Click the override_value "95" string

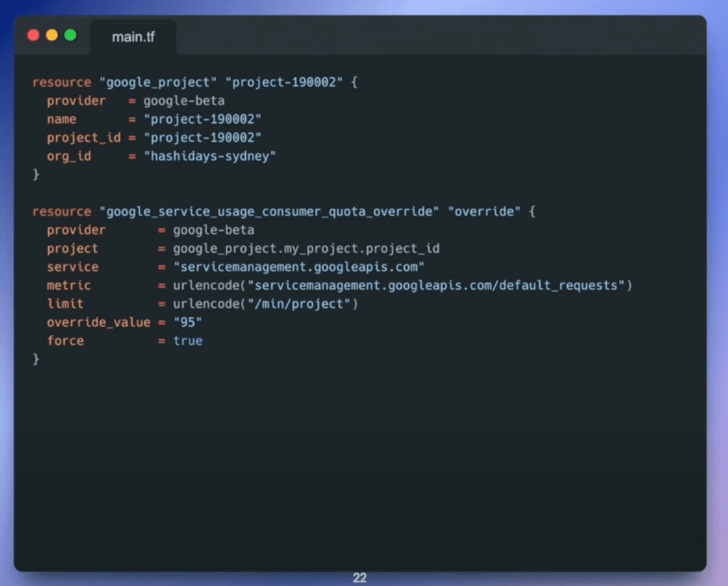tap(188, 322)
